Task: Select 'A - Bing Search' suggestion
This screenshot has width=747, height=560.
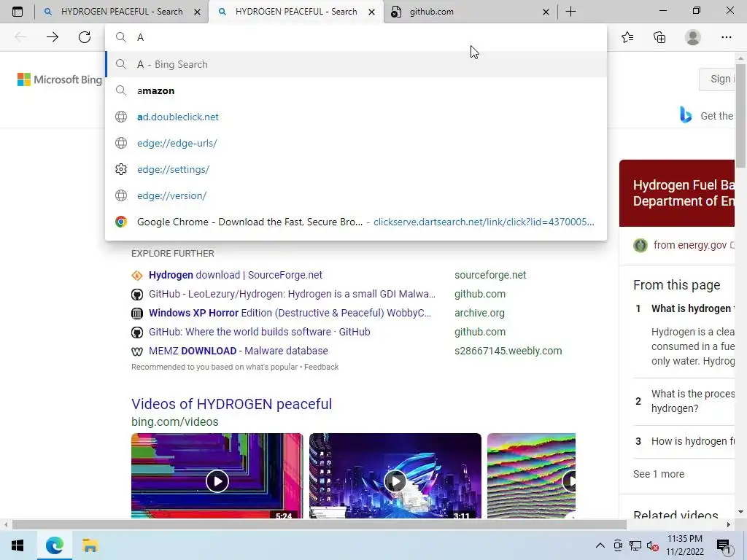Action: coord(356,64)
